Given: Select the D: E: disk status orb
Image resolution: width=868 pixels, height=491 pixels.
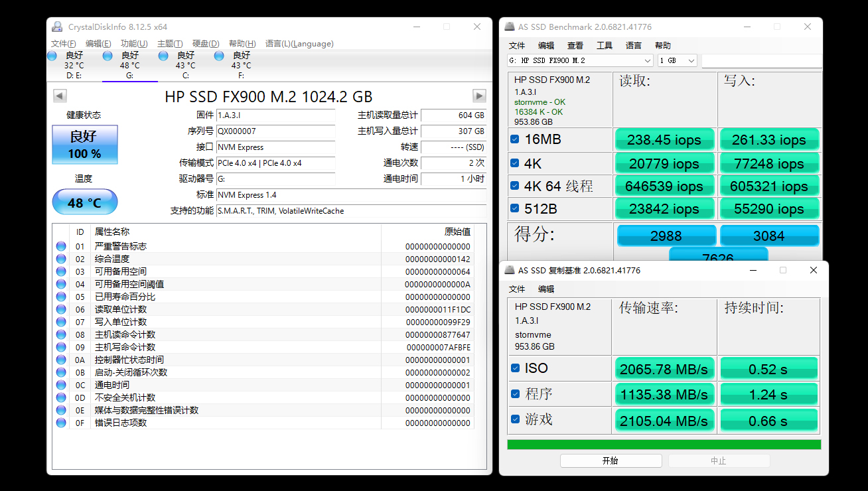Looking at the screenshot, I should [x=52, y=56].
